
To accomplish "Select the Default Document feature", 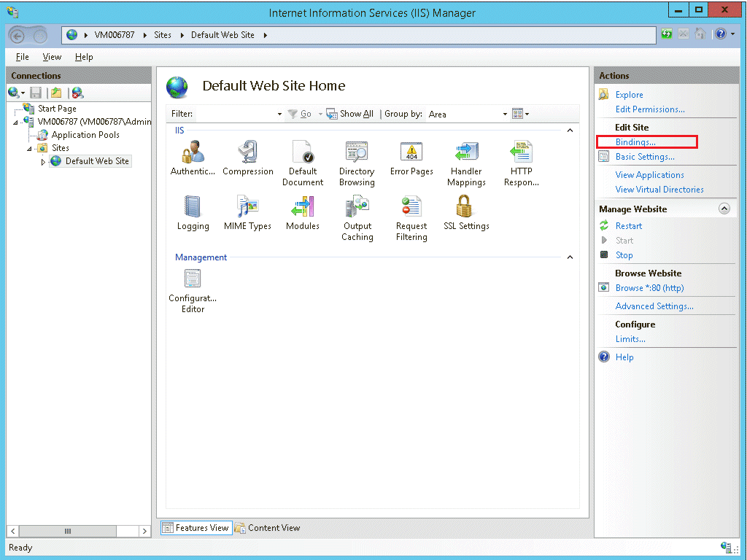I will pyautogui.click(x=303, y=163).
